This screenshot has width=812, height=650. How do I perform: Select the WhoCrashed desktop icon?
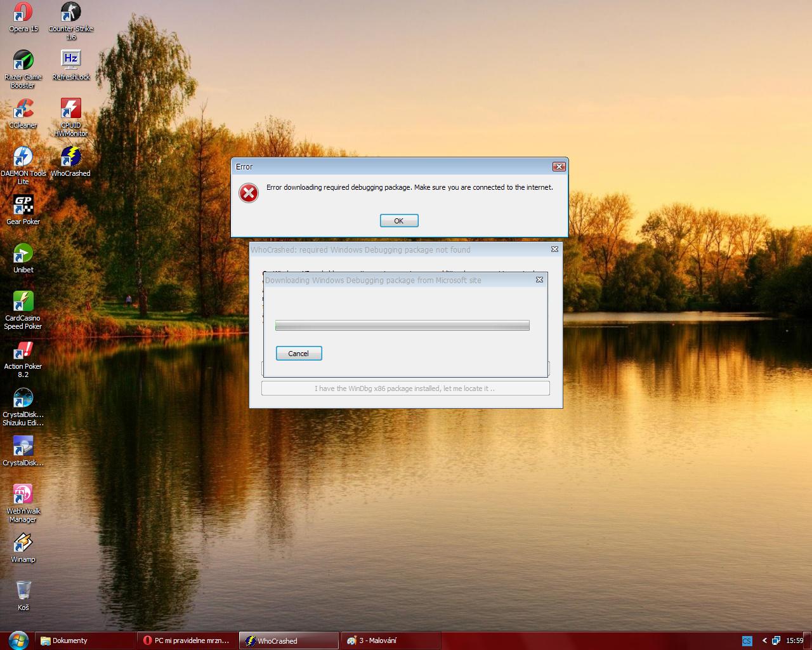pyautogui.click(x=70, y=157)
